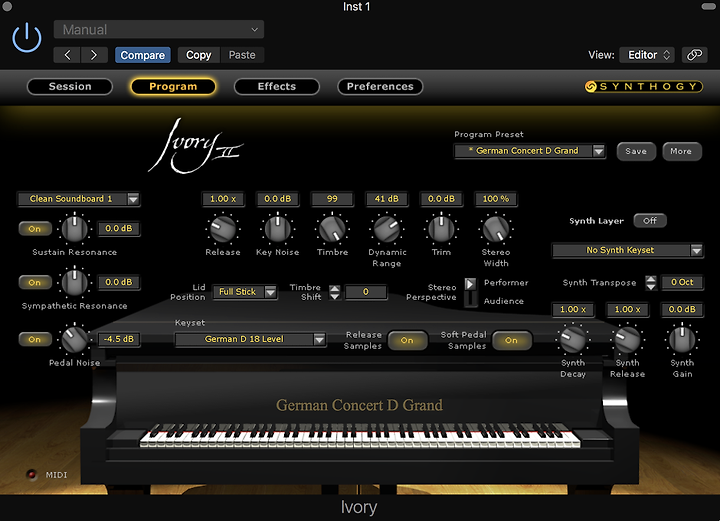Click the Synthogy logo

(x=643, y=86)
